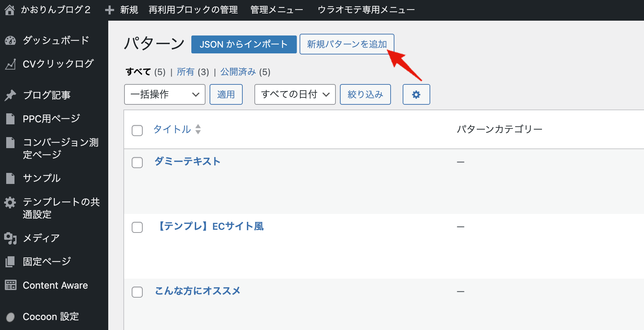This screenshot has width=644, height=330.
Task: Toggle the select-all checkbox in header
Action: pos(137,131)
